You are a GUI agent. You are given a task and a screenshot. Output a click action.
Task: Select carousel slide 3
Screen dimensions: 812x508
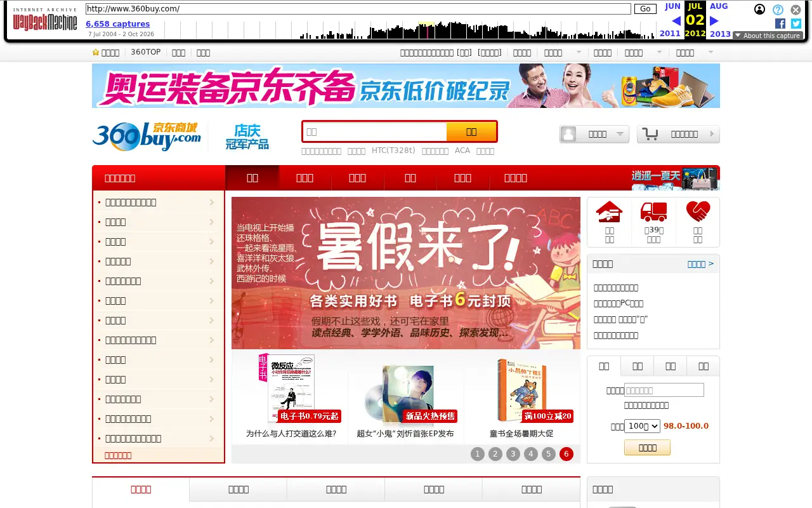pyautogui.click(x=513, y=454)
